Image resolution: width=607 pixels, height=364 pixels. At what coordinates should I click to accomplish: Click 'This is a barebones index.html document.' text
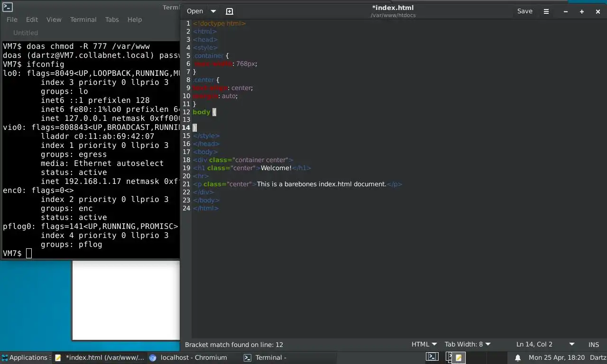pos(322,184)
